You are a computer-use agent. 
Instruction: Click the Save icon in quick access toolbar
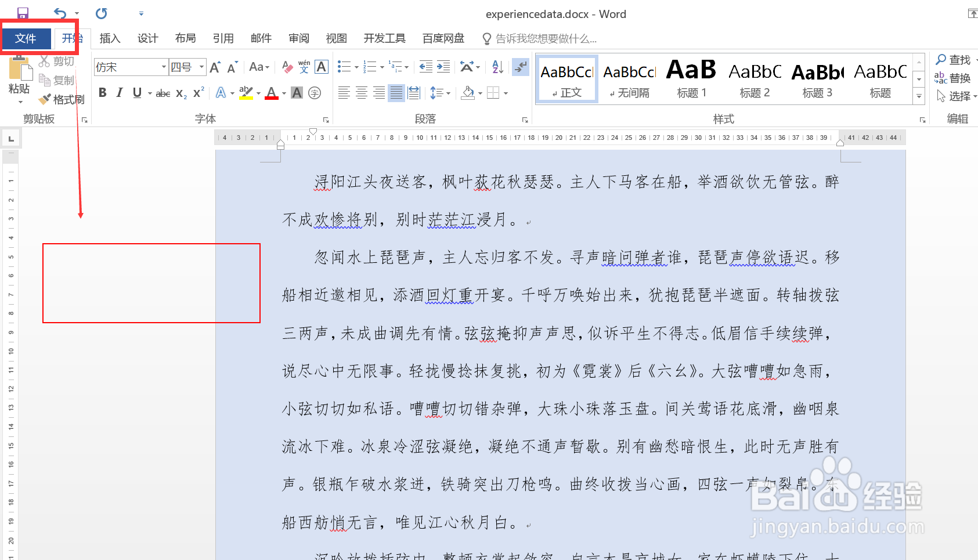coord(23,13)
